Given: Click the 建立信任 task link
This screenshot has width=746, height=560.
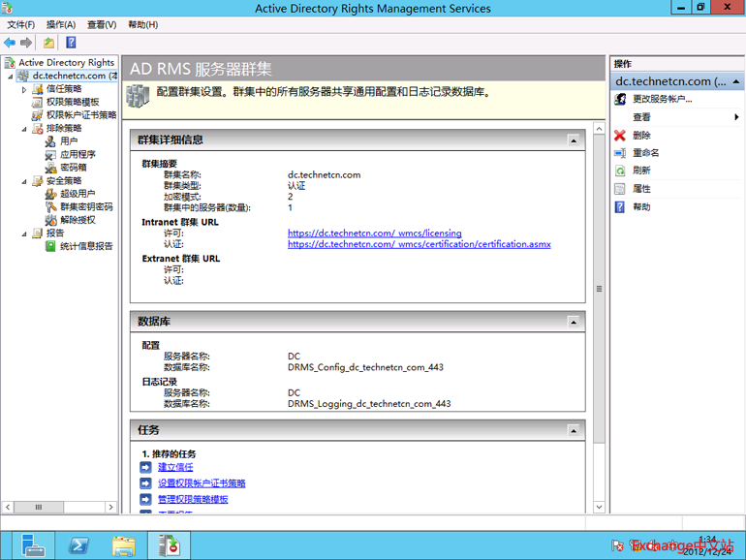Looking at the screenshot, I should [x=175, y=467].
